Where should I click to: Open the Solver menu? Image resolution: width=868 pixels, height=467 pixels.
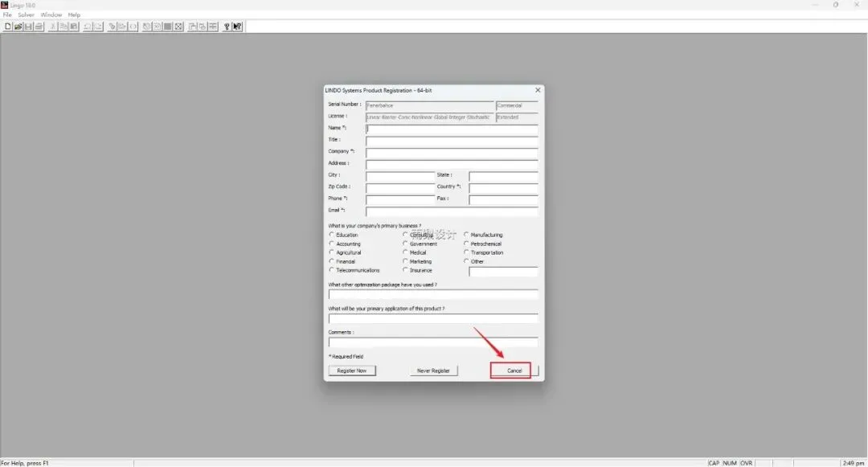click(26, 15)
